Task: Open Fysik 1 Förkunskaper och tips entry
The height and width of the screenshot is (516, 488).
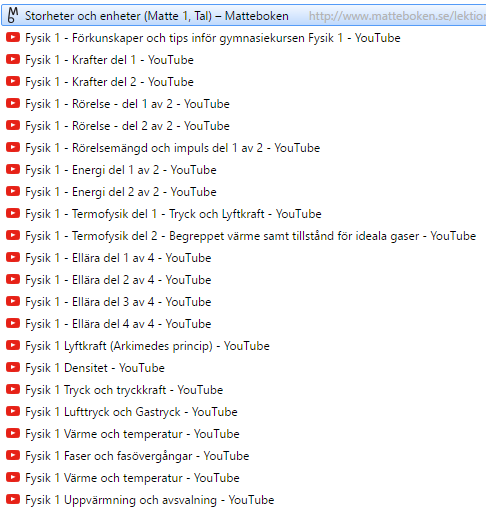Action: pyautogui.click(x=213, y=38)
